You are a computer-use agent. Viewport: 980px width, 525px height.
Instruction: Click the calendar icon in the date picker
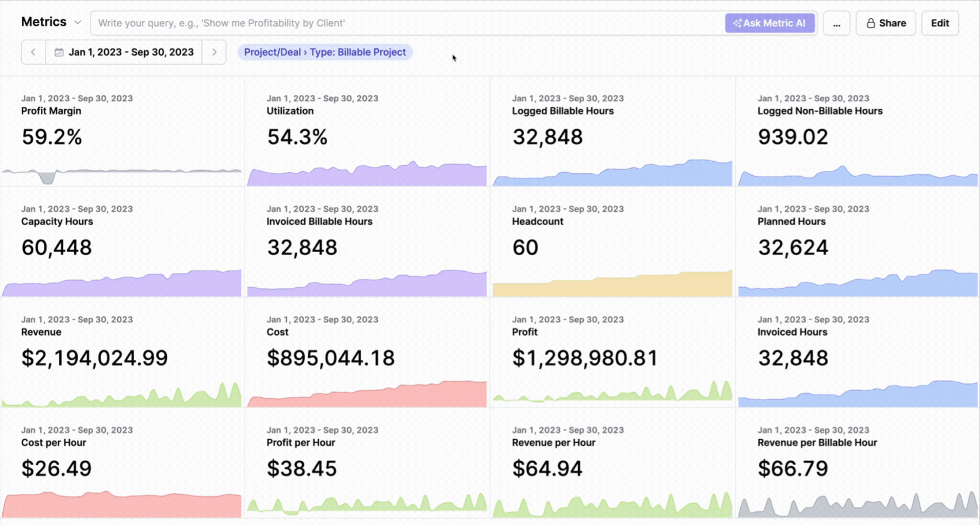point(58,52)
